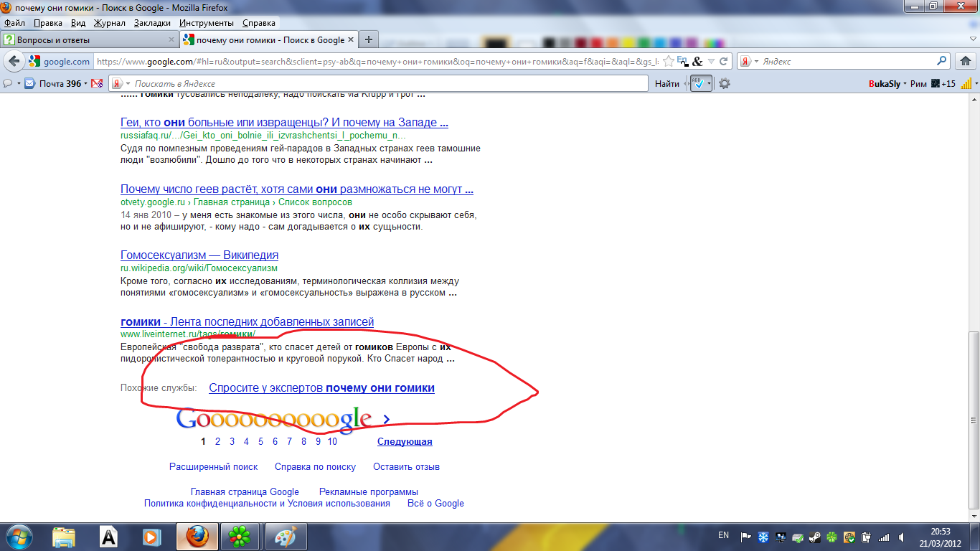This screenshot has height=551, width=980.
Task: Click the Найти button in Yandex bar
Action: [667, 84]
